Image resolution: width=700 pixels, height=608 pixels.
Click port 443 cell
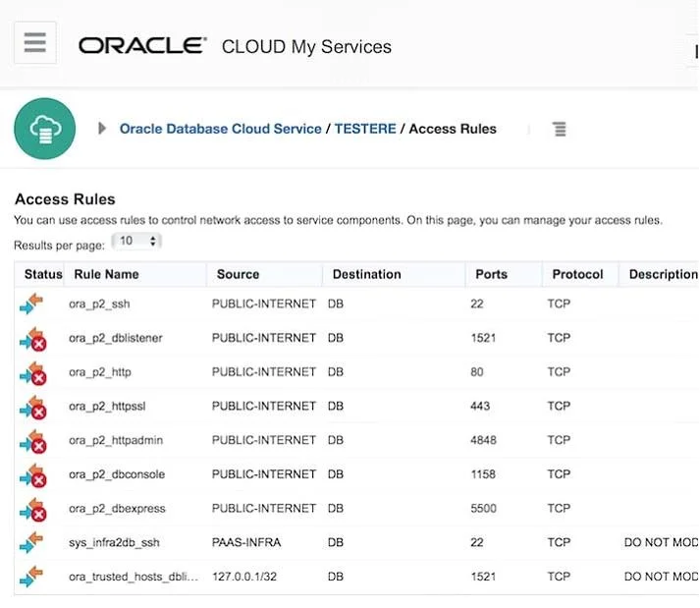480,406
